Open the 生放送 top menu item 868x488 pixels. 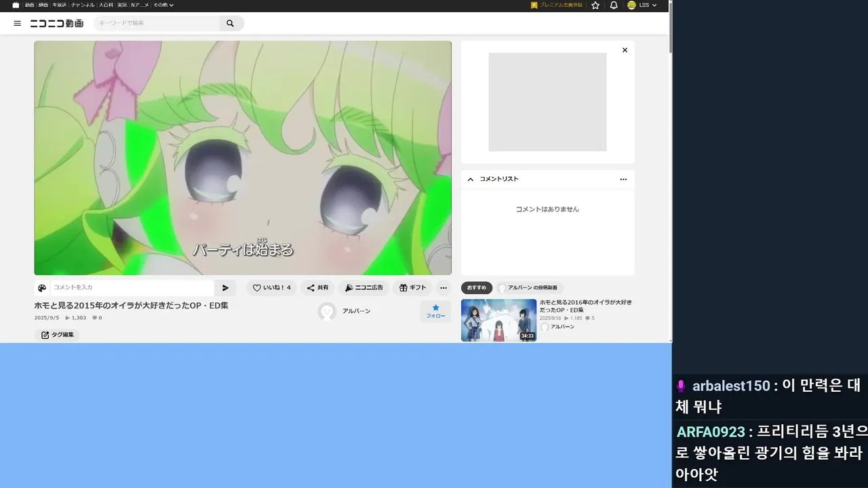tap(59, 5)
